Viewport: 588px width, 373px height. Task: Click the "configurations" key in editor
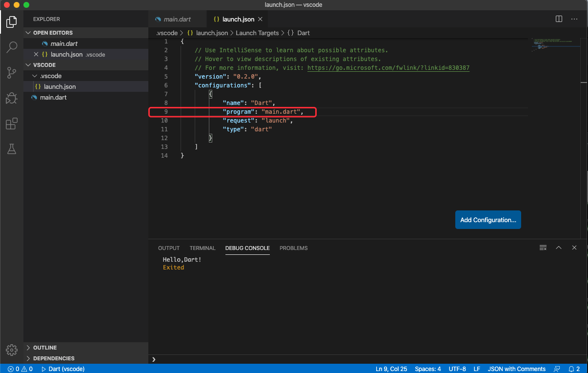click(222, 85)
